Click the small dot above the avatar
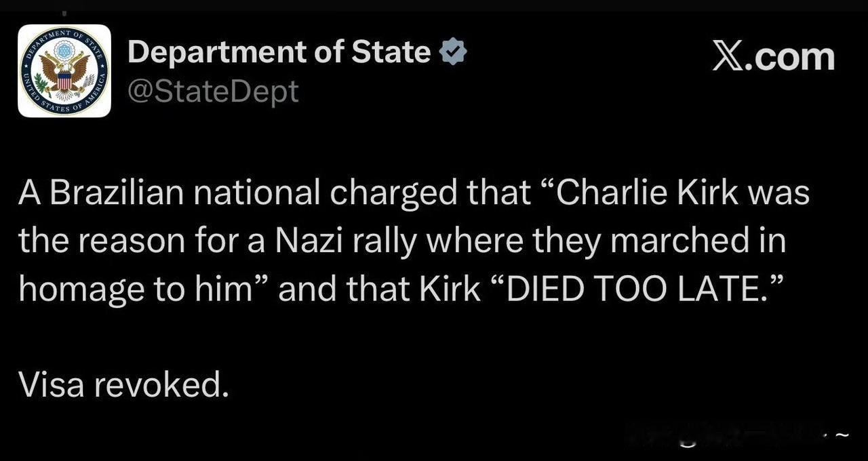868x461 pixels. click(x=64, y=13)
